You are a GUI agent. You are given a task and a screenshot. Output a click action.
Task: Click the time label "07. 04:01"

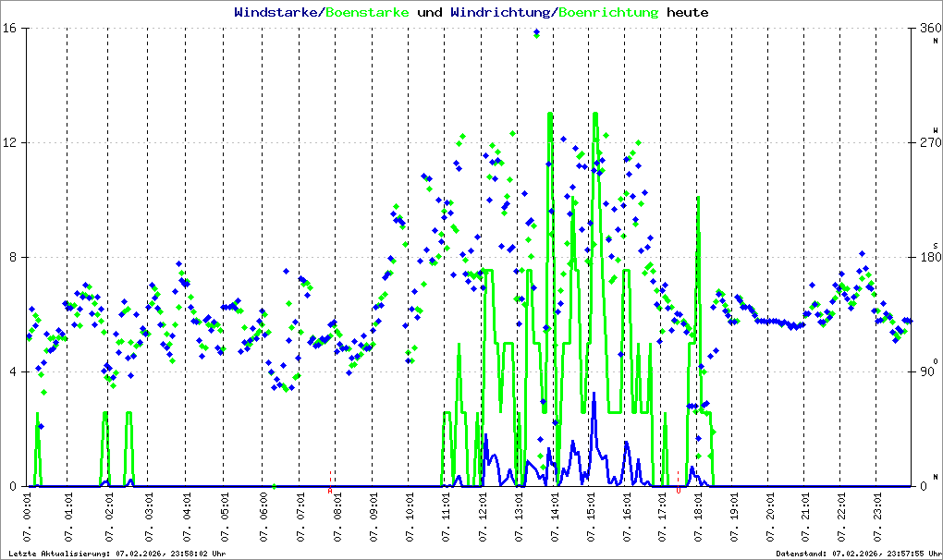(x=187, y=517)
